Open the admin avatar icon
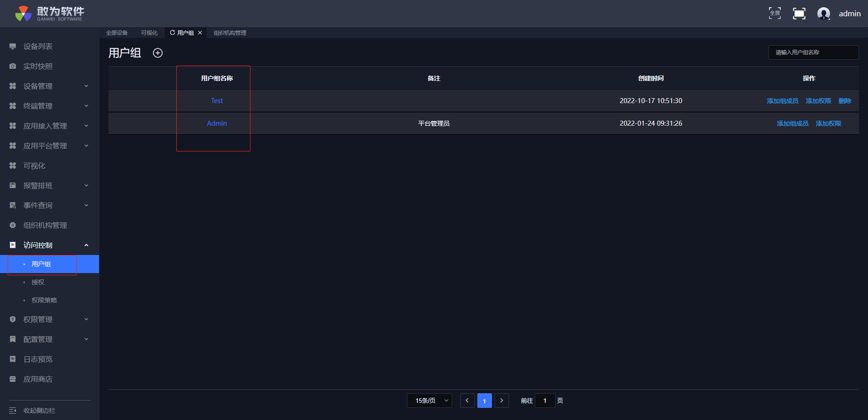Viewport: 868px width, 420px height. point(824,14)
